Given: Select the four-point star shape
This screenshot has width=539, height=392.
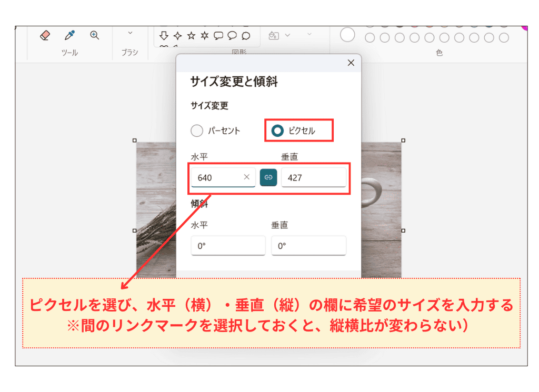Looking at the screenshot, I should click(x=177, y=35).
